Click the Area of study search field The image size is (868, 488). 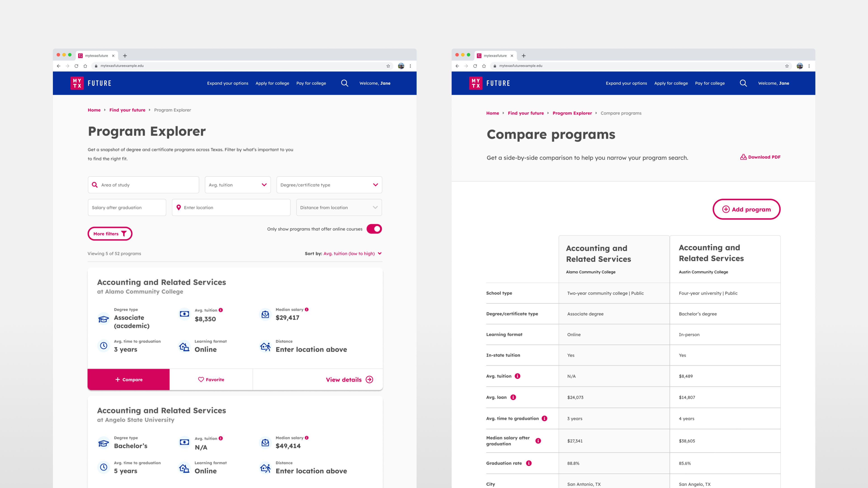(x=144, y=185)
